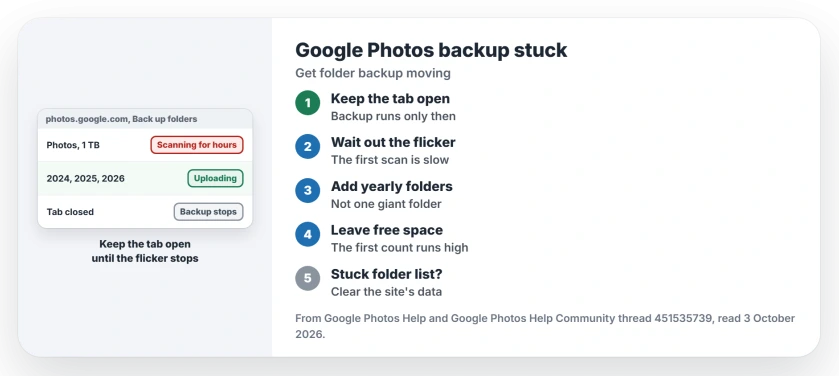Click the 'Leave free space' step heading
839x376 pixels.
pos(387,230)
